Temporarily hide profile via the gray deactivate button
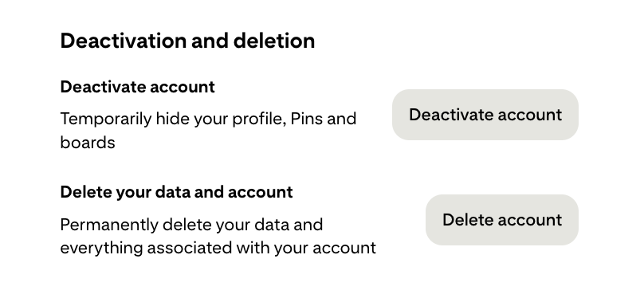The width and height of the screenshot is (644, 298). [485, 115]
